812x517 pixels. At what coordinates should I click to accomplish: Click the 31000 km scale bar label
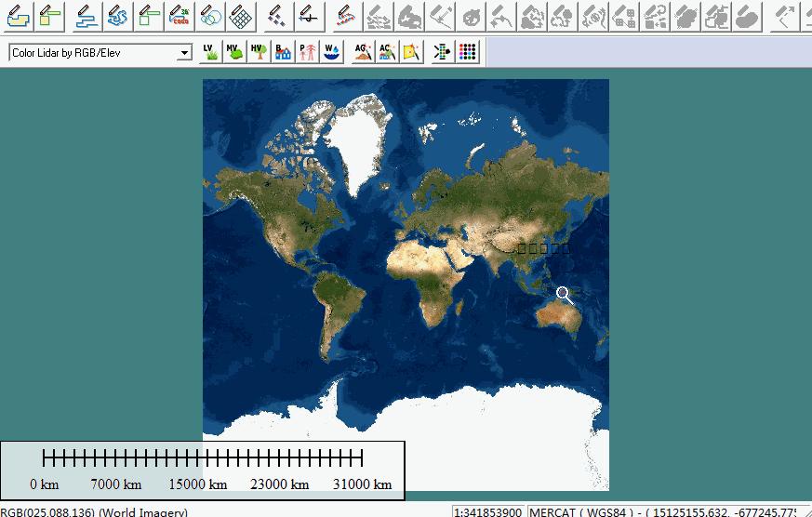coord(362,484)
